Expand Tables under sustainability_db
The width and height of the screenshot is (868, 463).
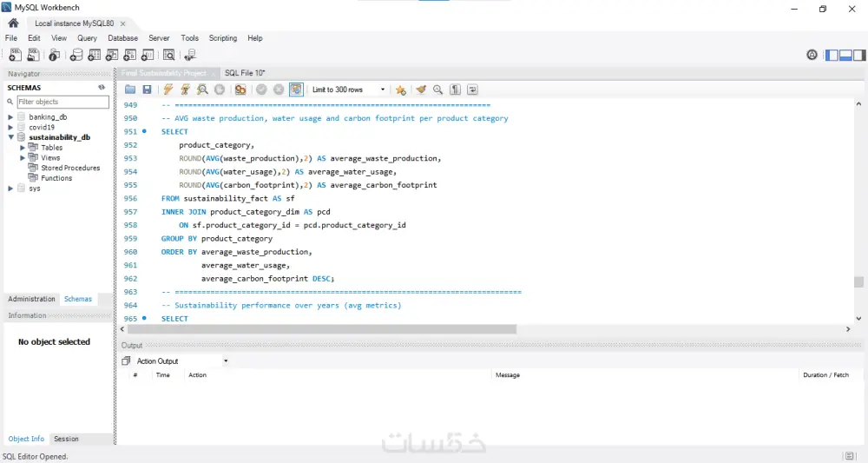(23, 148)
